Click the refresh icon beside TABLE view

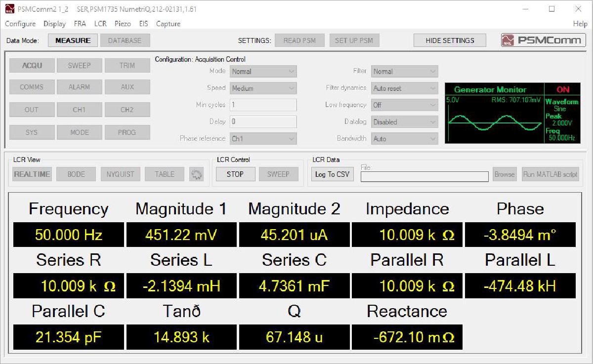196,174
